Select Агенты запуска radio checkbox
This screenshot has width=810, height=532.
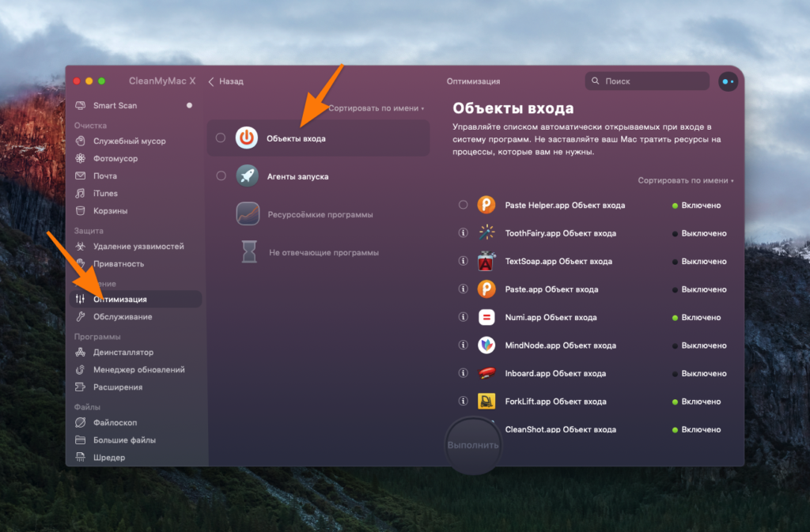(221, 176)
